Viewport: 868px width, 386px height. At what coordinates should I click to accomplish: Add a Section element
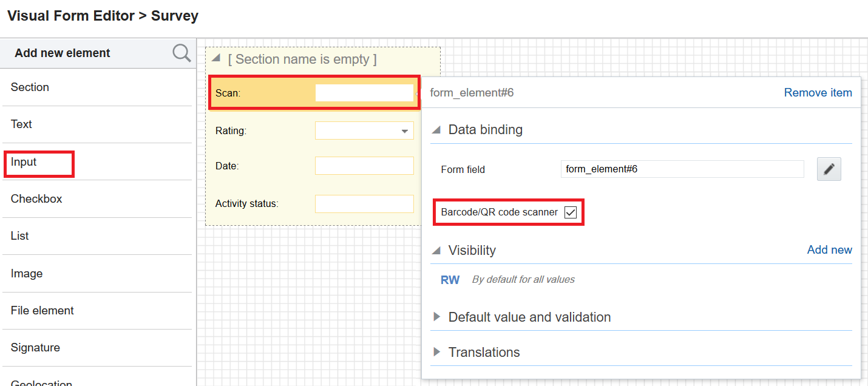(30, 87)
